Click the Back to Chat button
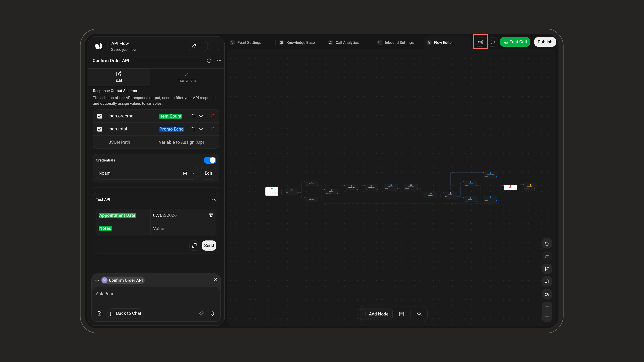The image size is (644, 362). 126,313
